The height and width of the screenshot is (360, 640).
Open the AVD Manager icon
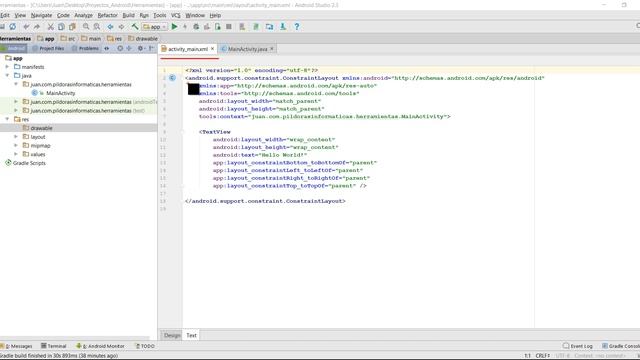(x=242, y=27)
